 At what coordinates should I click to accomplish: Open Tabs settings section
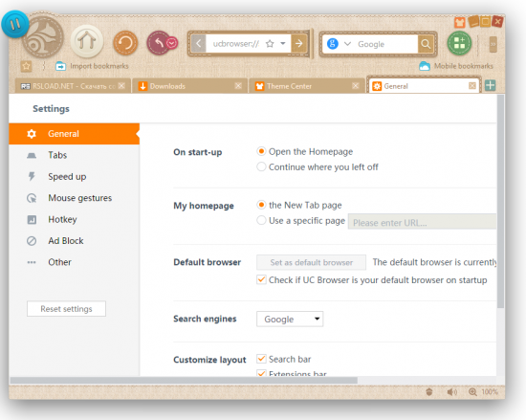click(75, 155)
